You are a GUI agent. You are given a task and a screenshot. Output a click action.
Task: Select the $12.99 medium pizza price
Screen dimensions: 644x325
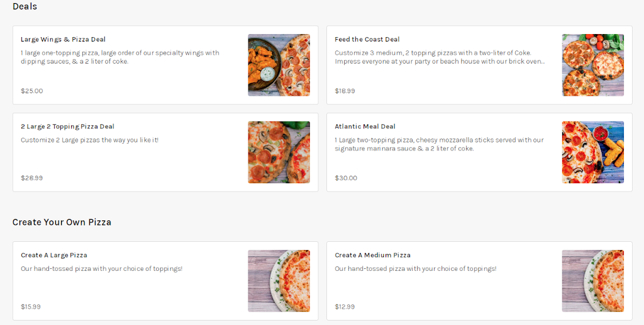pyautogui.click(x=345, y=307)
